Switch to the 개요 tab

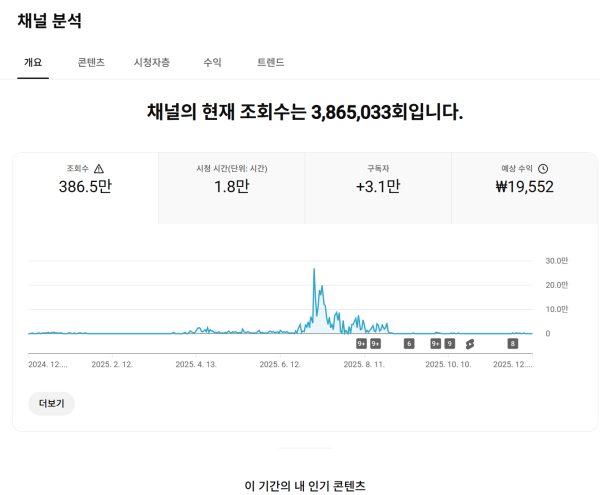(33, 62)
